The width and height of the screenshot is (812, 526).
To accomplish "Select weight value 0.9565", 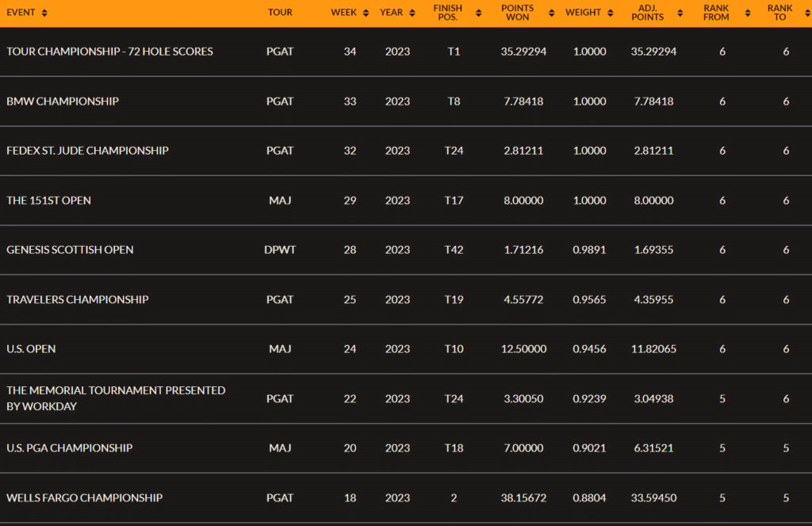I will tap(589, 299).
